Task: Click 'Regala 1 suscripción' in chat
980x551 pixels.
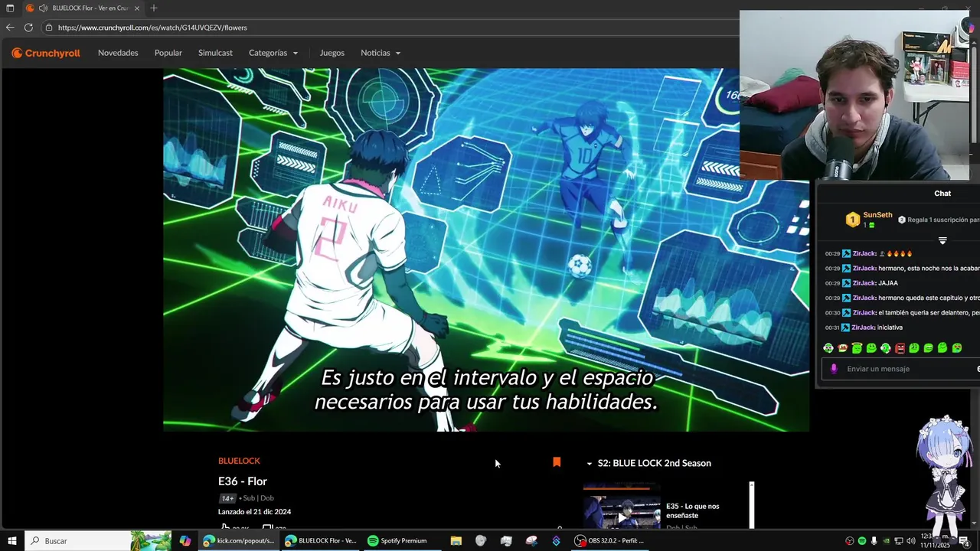Action: coord(942,220)
